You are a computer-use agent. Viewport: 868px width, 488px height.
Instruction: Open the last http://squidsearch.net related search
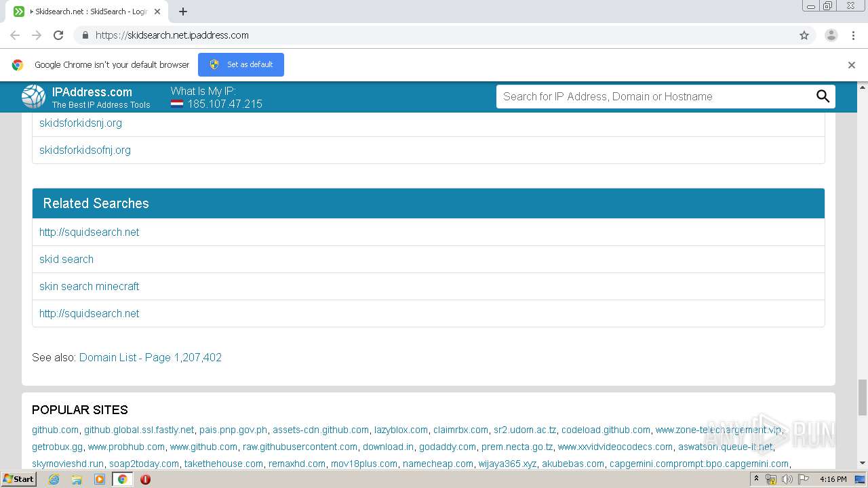click(x=89, y=313)
